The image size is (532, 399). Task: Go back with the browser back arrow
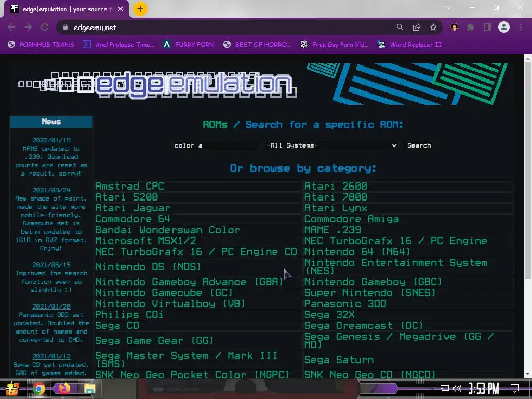11,27
